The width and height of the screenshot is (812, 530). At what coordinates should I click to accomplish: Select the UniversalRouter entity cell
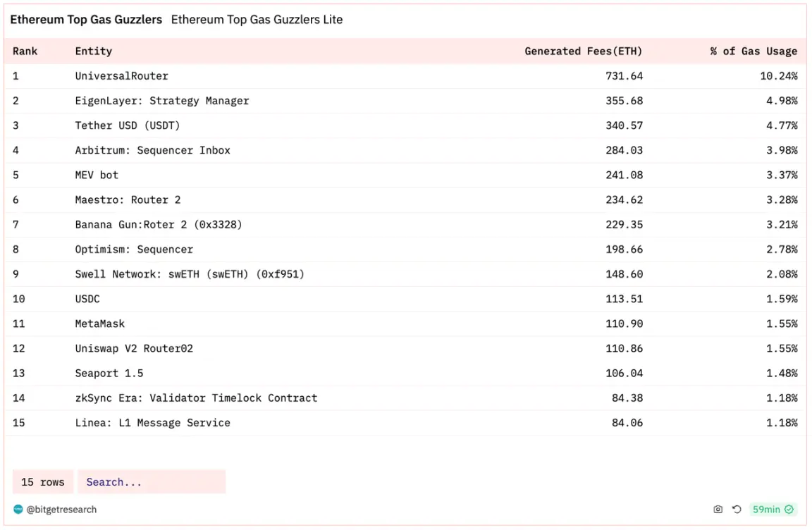tap(122, 76)
